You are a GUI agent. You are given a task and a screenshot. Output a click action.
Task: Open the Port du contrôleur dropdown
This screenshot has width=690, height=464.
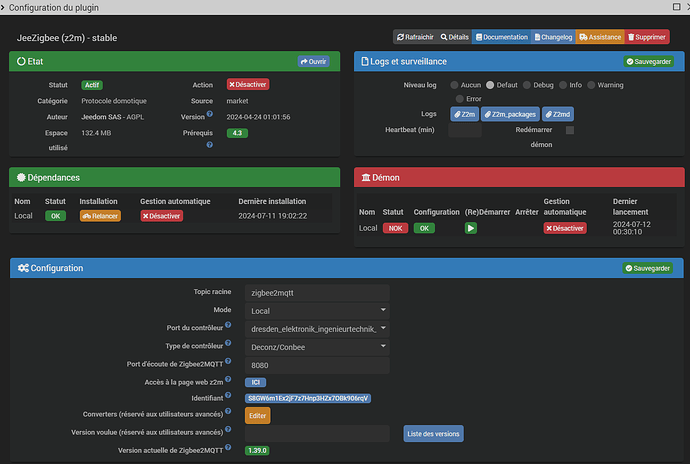tap(318, 328)
